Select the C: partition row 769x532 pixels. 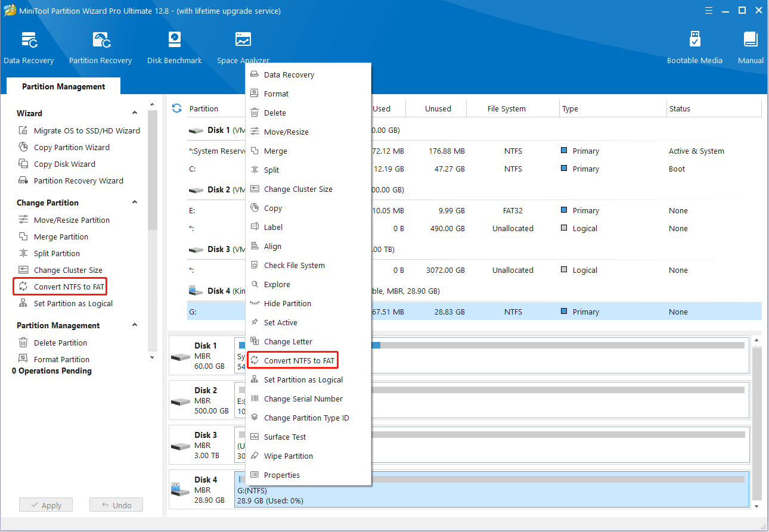(475, 169)
